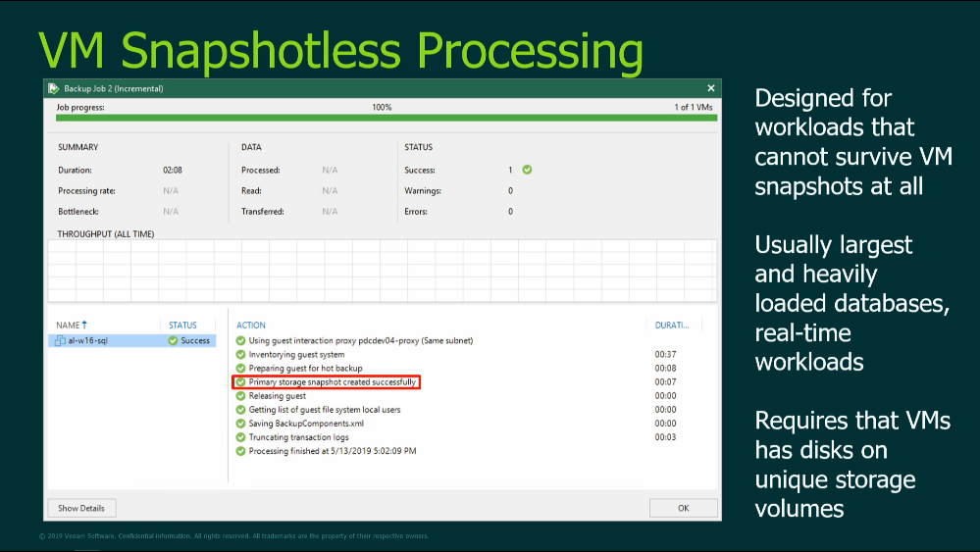Select 'Preparing guest for hot backup' log line

click(306, 368)
